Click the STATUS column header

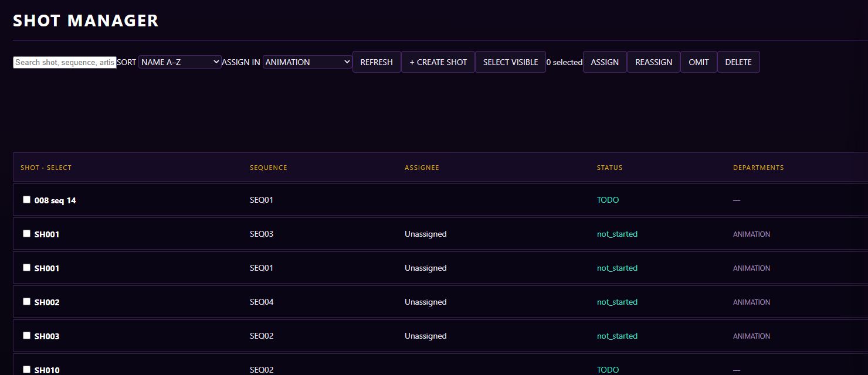tap(609, 168)
